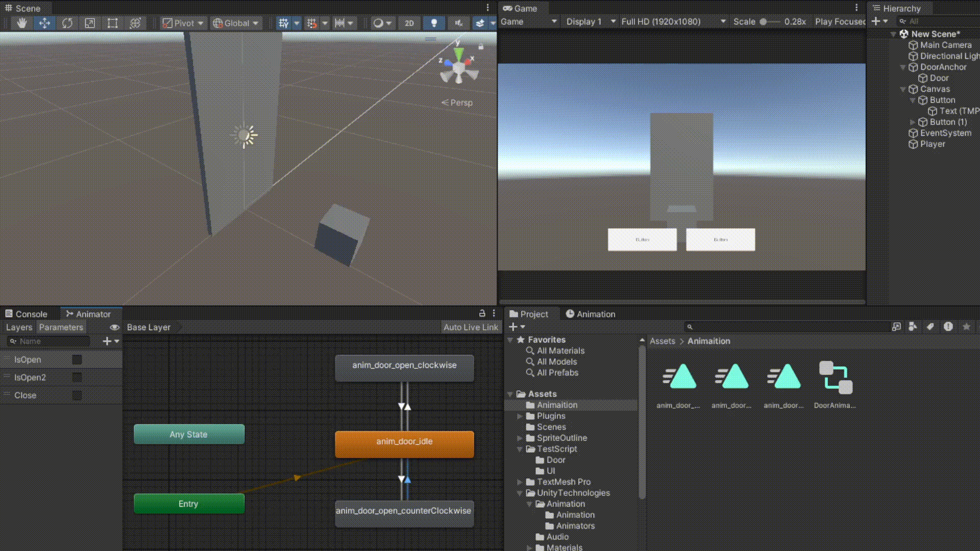This screenshot has height=551, width=980.
Task: Select the Rotate tool
Action: [x=67, y=23]
